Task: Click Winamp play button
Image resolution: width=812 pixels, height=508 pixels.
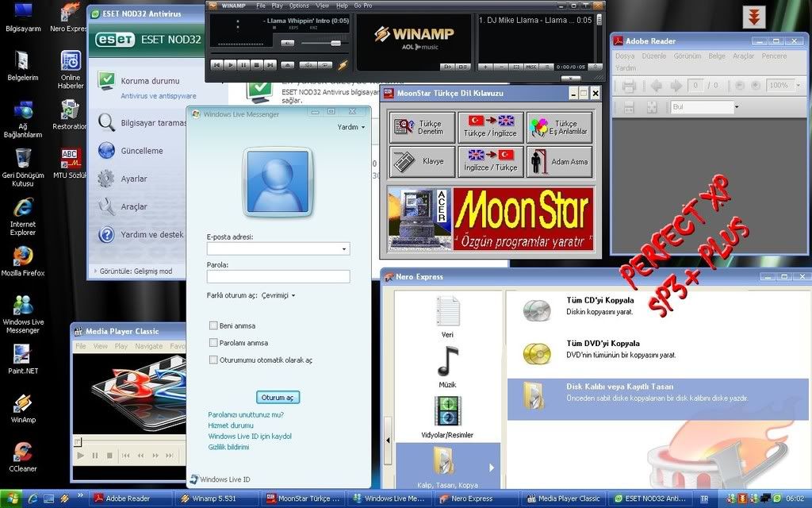Action: point(231,65)
